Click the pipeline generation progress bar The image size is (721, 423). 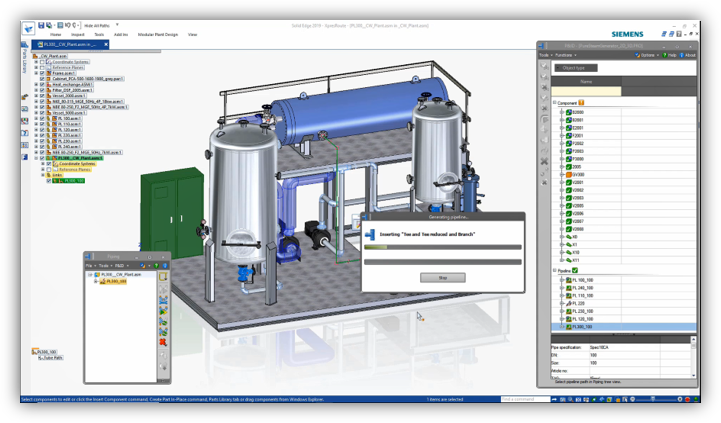tap(442, 246)
